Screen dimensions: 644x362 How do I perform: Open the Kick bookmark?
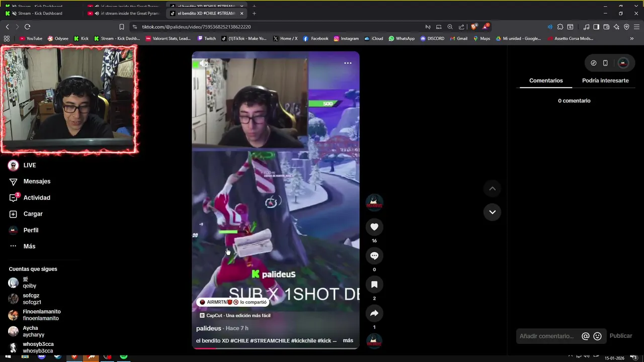(x=81, y=38)
